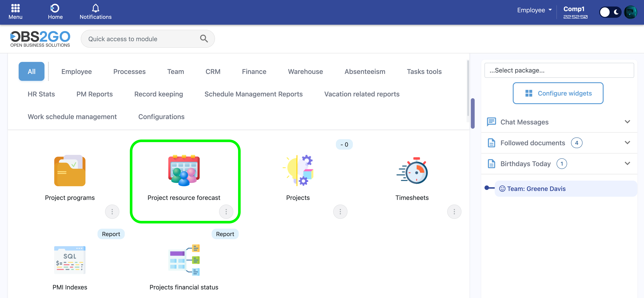Open the Project programs module icon
Image resolution: width=644 pixels, height=298 pixels.
tap(70, 171)
